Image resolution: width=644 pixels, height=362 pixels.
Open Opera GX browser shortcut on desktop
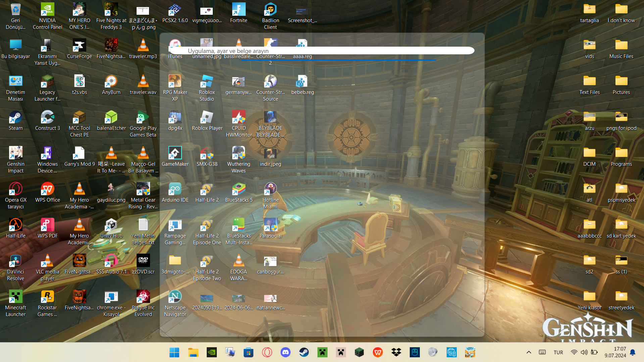tap(15, 196)
